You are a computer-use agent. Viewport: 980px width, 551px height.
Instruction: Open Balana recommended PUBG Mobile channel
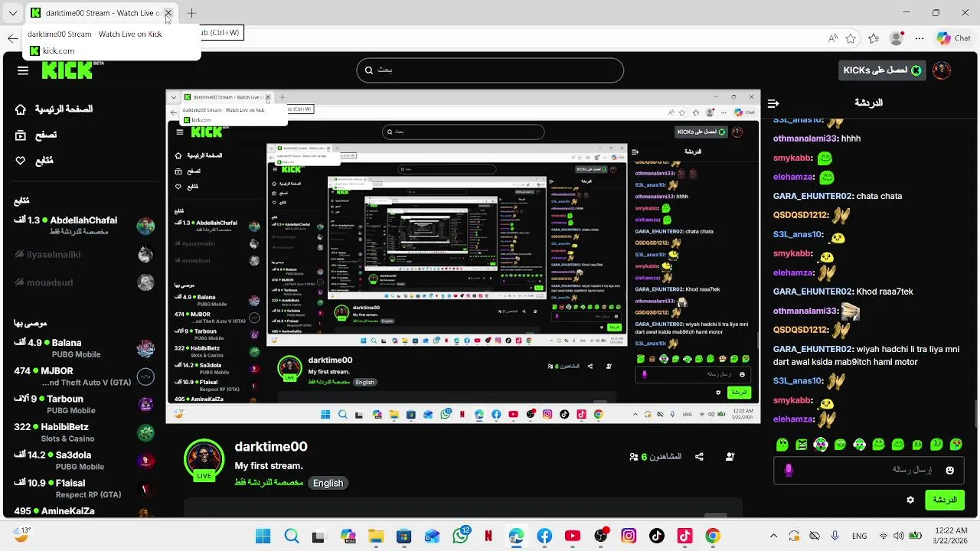coord(84,348)
